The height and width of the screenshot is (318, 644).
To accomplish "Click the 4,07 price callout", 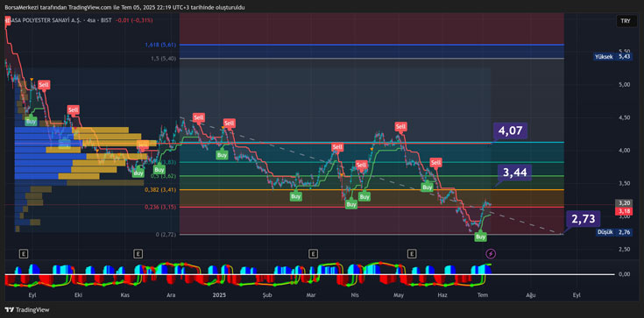I will [x=510, y=131].
